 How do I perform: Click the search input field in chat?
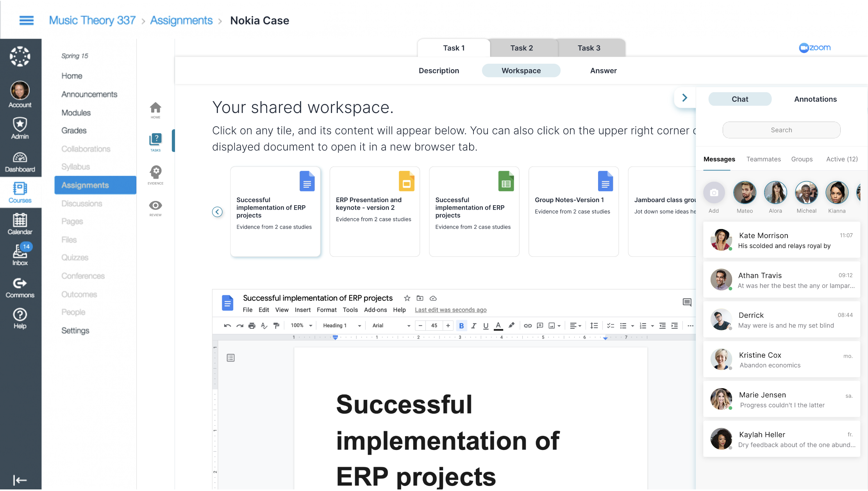tap(781, 130)
